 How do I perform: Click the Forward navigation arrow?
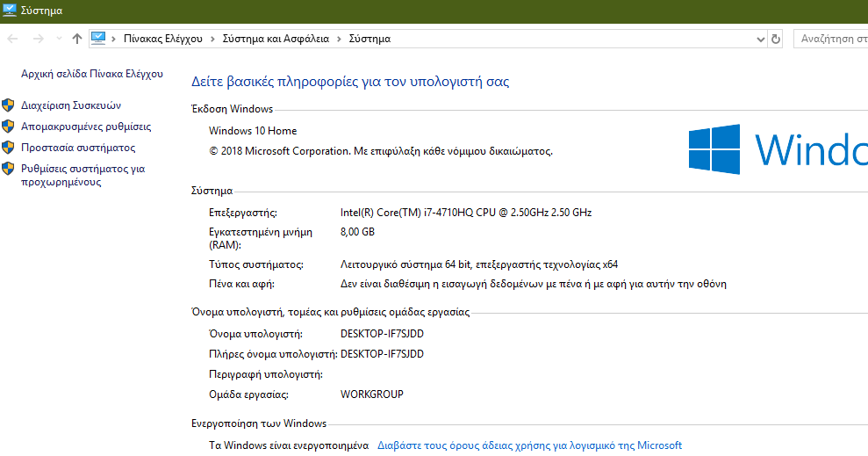pos(39,39)
